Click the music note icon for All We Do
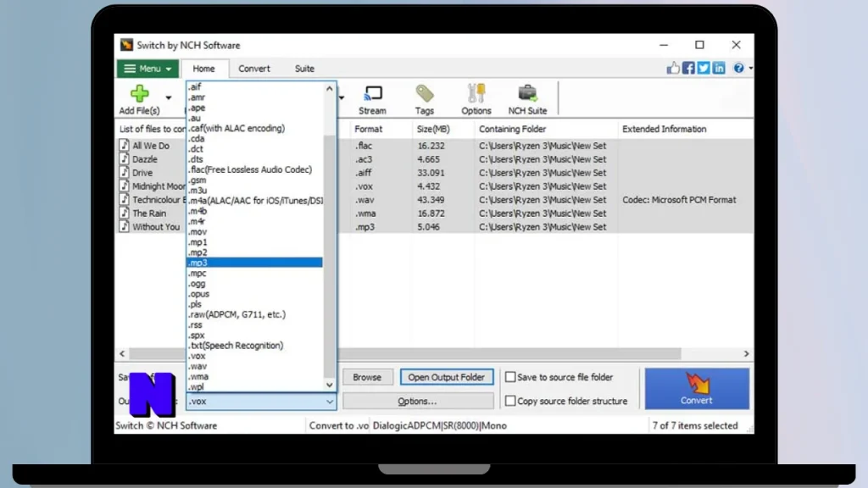This screenshot has height=488, width=868. (124, 145)
